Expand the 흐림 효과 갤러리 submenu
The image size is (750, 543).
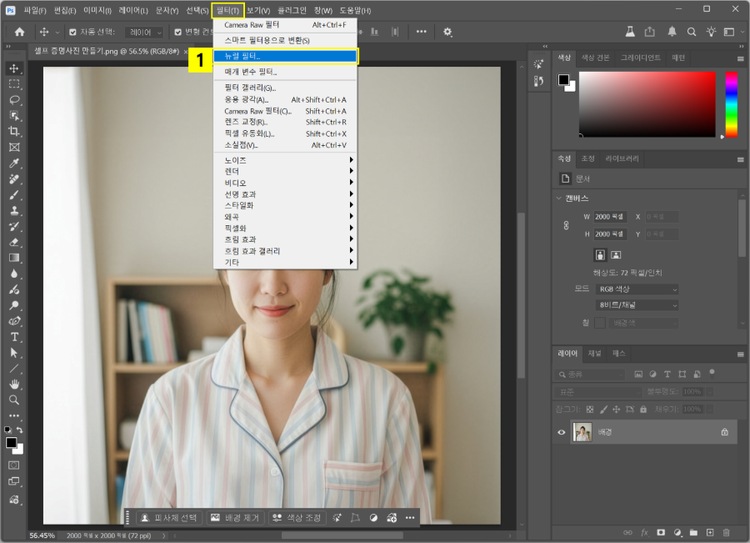pyautogui.click(x=285, y=251)
